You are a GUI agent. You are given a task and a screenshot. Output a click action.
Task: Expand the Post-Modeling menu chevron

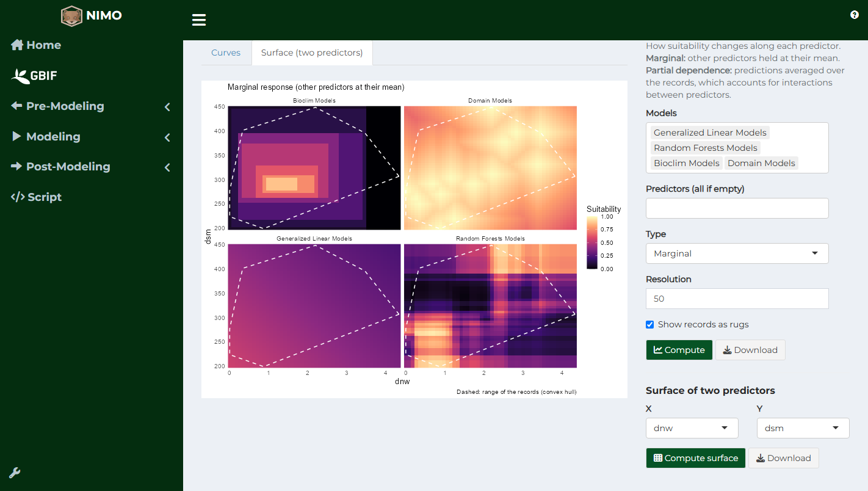tap(167, 167)
